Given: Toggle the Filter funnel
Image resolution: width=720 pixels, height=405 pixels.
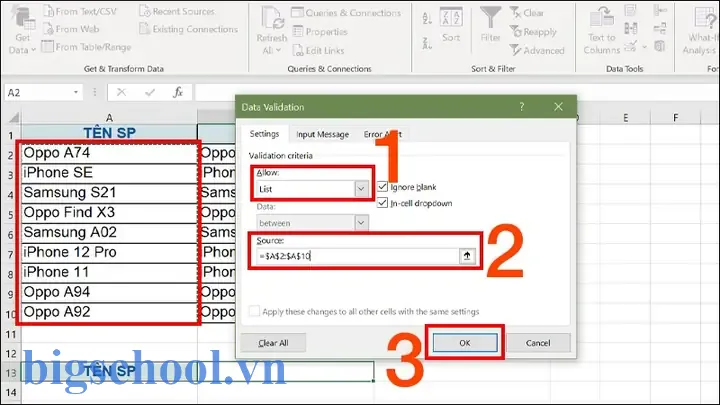Looking at the screenshot, I should (490, 25).
